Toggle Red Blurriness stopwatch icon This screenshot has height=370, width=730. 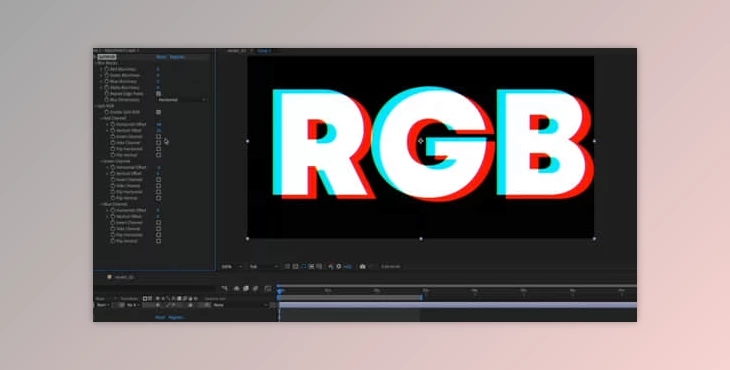pyautogui.click(x=107, y=69)
